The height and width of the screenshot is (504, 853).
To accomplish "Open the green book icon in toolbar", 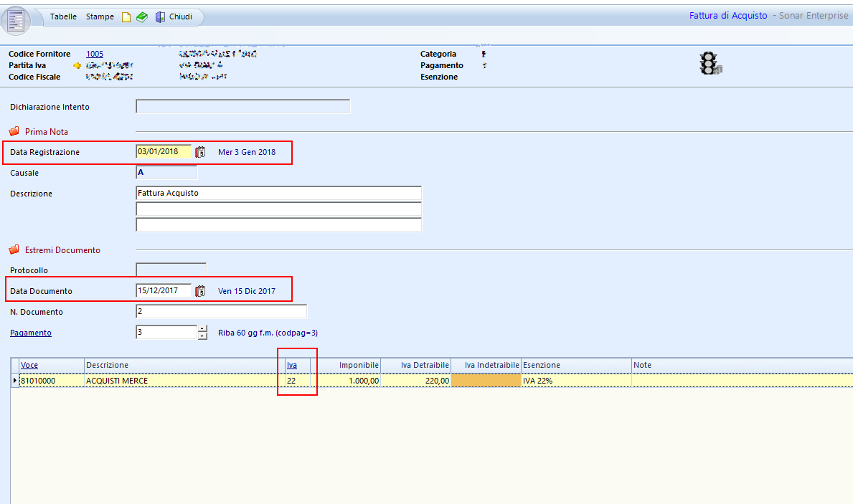I will (x=141, y=17).
